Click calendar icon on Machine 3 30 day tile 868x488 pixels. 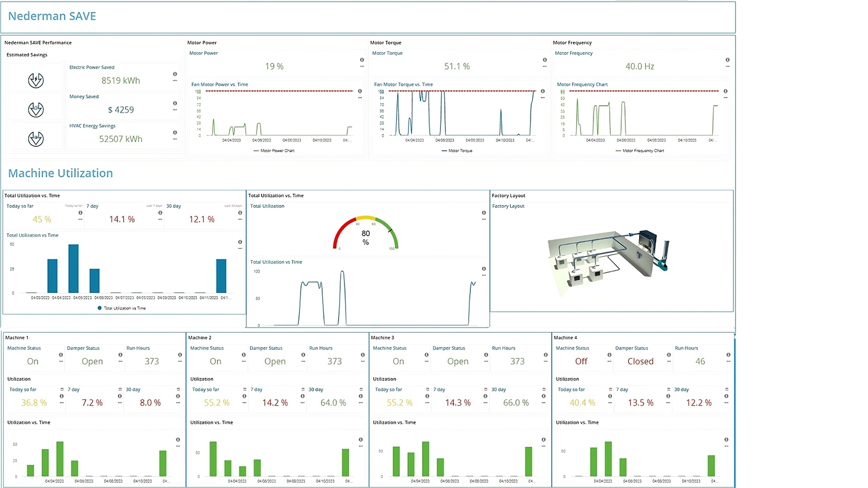coord(544,389)
